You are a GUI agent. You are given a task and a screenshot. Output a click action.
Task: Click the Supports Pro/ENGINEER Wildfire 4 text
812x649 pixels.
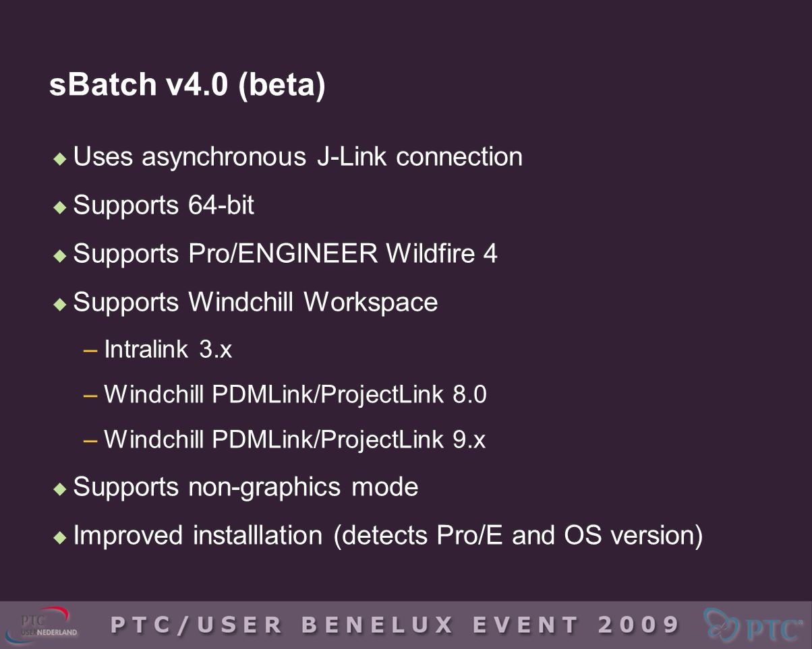[x=285, y=254]
